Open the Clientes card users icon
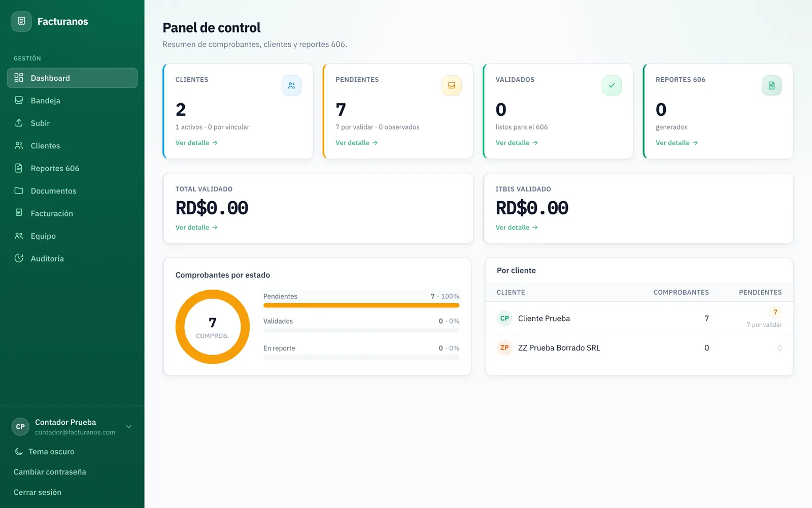 [x=291, y=85]
